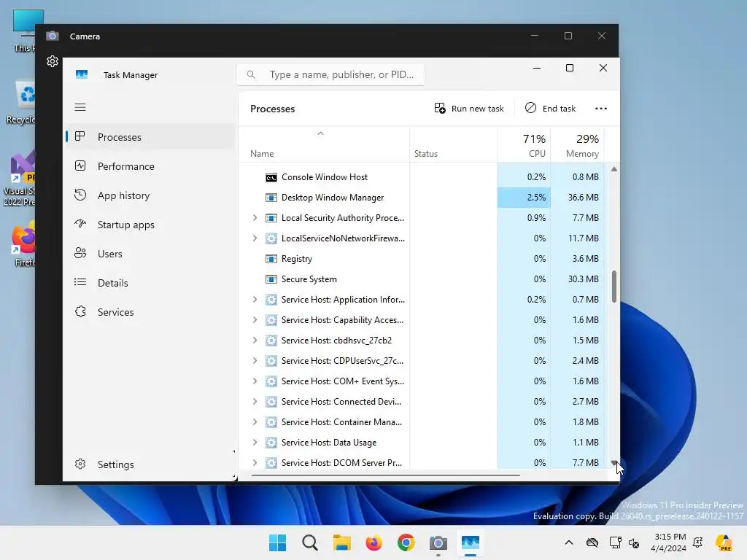Click the network display tray icon
Viewport: 747px width, 560px height.
pyautogui.click(x=615, y=542)
